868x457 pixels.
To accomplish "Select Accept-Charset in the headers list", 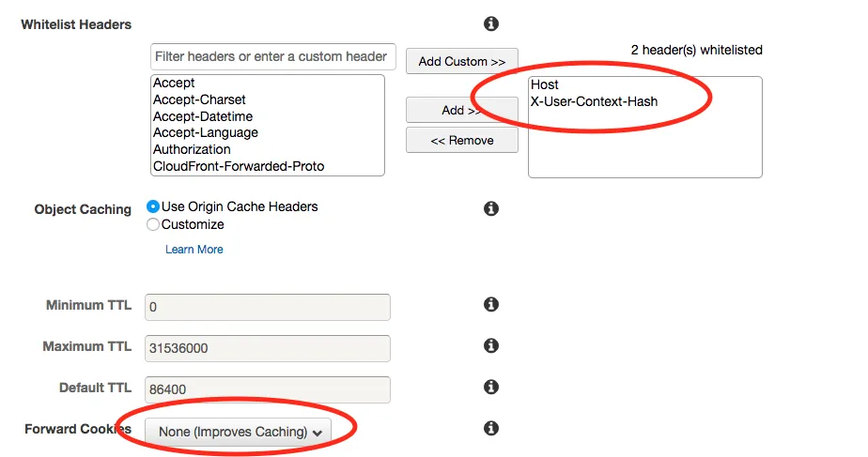I will [x=199, y=99].
